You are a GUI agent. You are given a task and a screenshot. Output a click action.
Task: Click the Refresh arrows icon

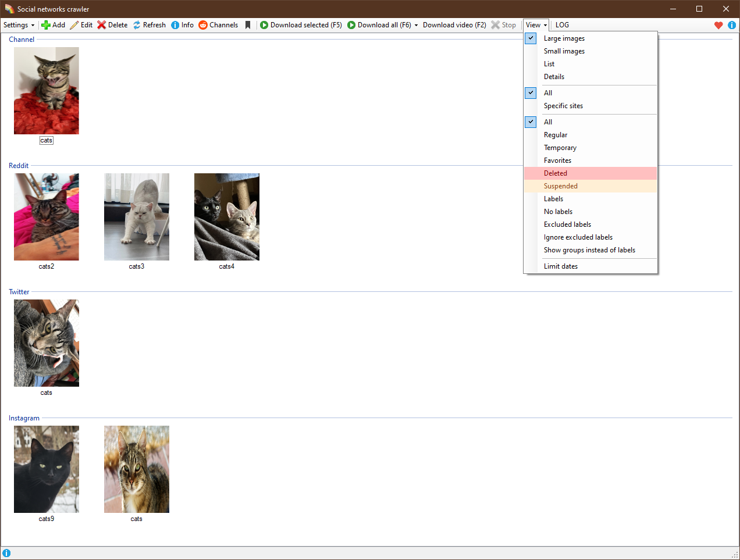click(137, 25)
